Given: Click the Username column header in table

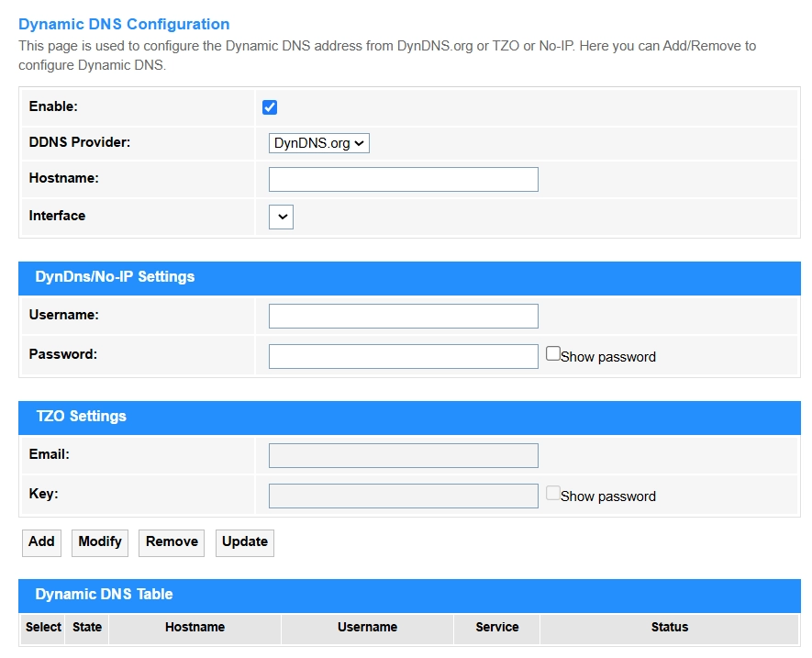Looking at the screenshot, I should tap(367, 628).
